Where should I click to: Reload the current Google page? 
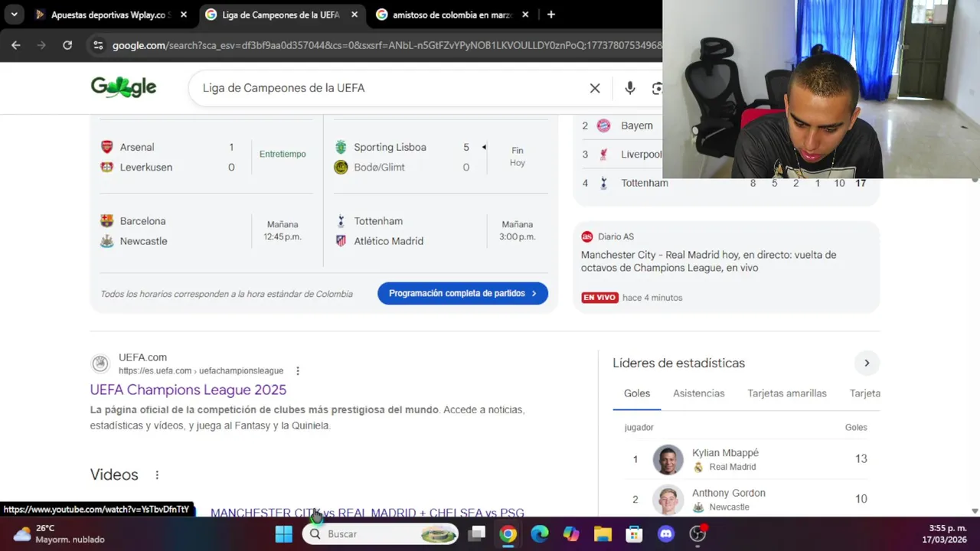tap(67, 45)
